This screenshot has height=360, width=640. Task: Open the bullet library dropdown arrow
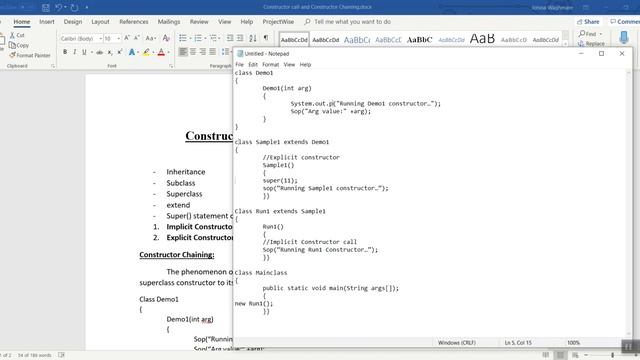pyautogui.click(x=190, y=38)
